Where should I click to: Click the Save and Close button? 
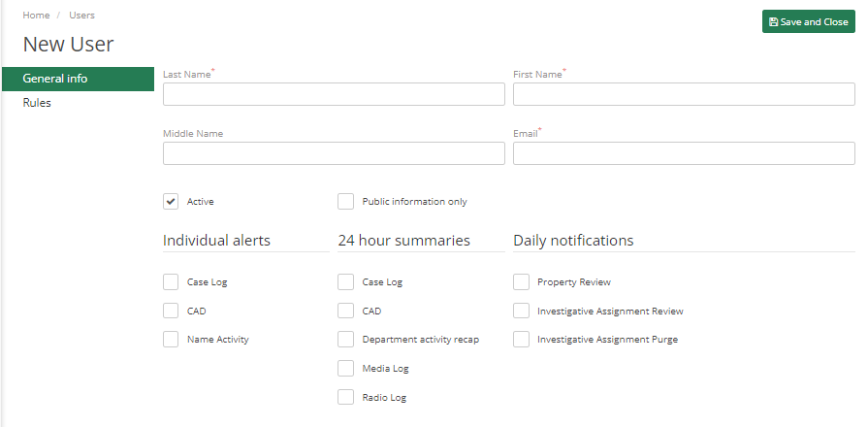pyautogui.click(x=808, y=21)
